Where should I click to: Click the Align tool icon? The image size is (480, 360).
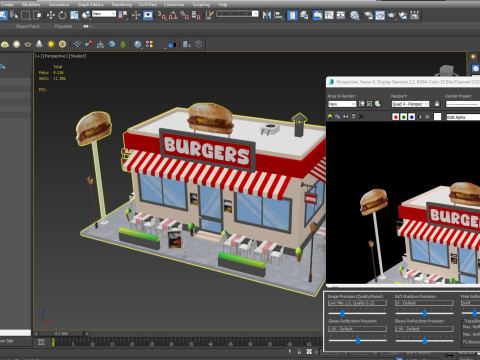[278, 15]
